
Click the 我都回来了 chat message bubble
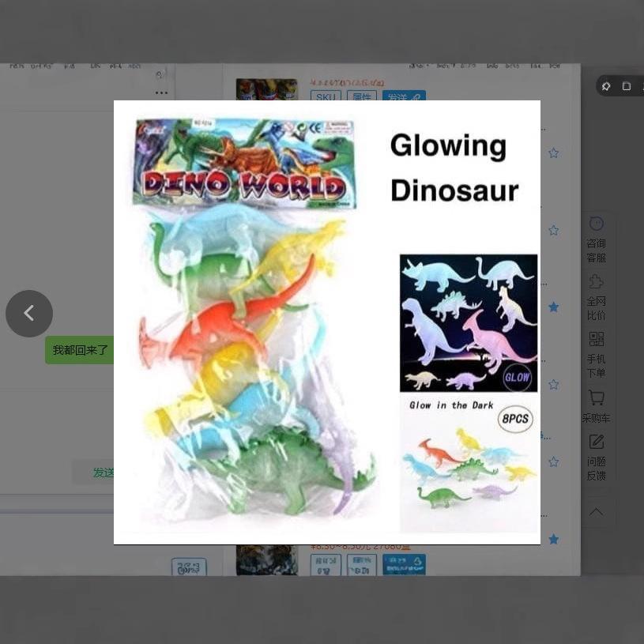pyautogui.click(x=80, y=350)
